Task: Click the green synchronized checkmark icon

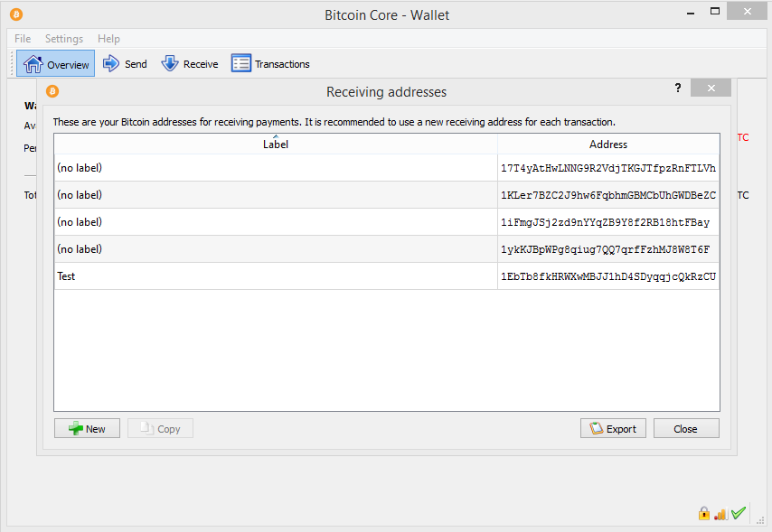Action: 738,513
